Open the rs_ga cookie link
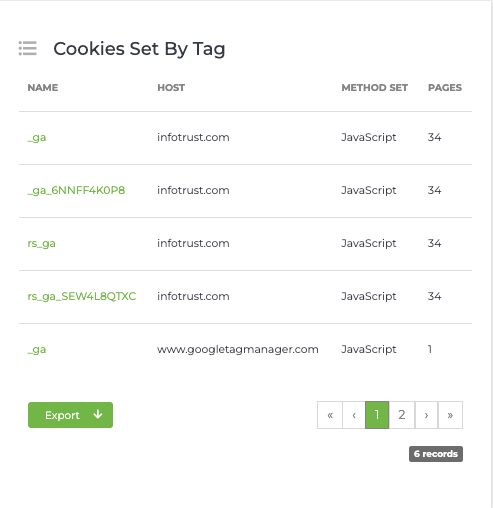493x508 pixels. (41, 243)
